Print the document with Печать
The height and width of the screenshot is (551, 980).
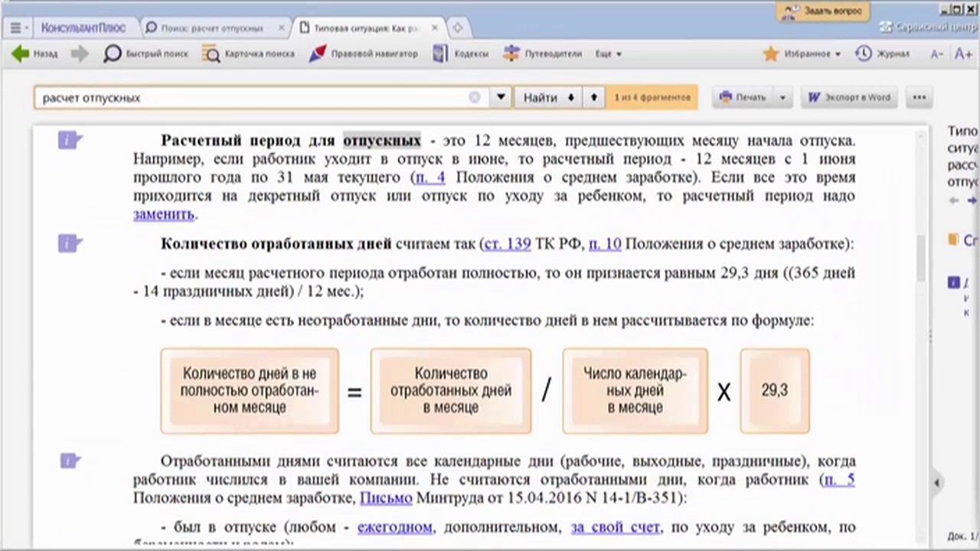coord(743,97)
